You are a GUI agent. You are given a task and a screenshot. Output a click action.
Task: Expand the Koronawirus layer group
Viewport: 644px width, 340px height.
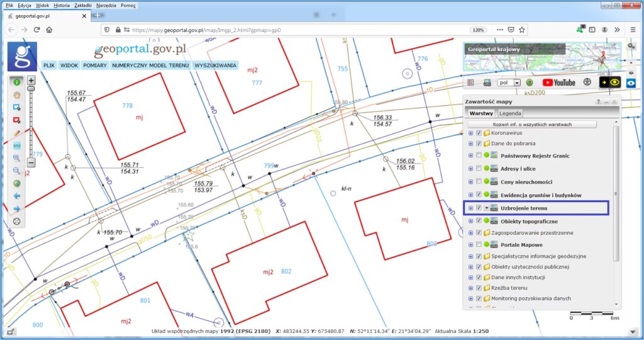click(470, 133)
